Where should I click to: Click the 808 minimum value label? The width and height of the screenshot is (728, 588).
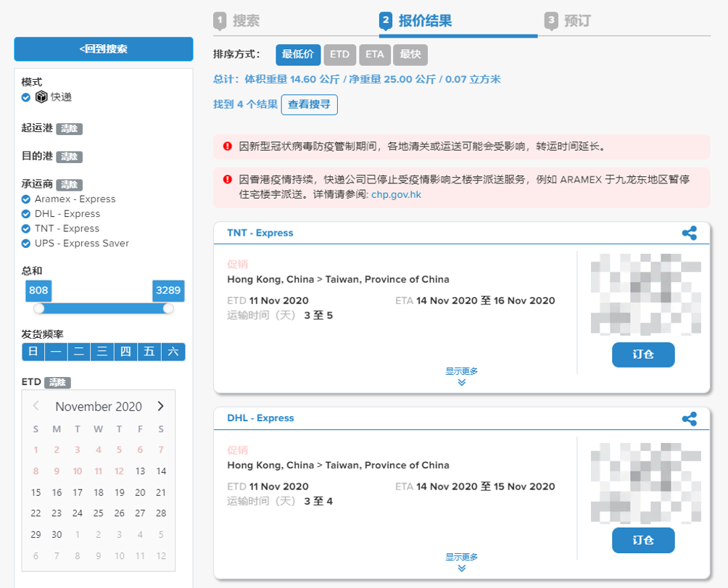(x=38, y=291)
